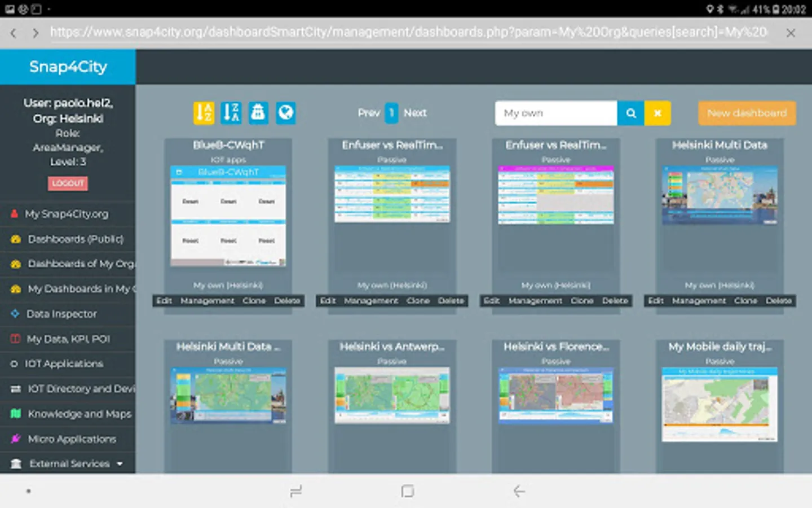Open Helsinki vs Florence dashboard thumbnail
The height and width of the screenshot is (508, 812).
(556, 395)
